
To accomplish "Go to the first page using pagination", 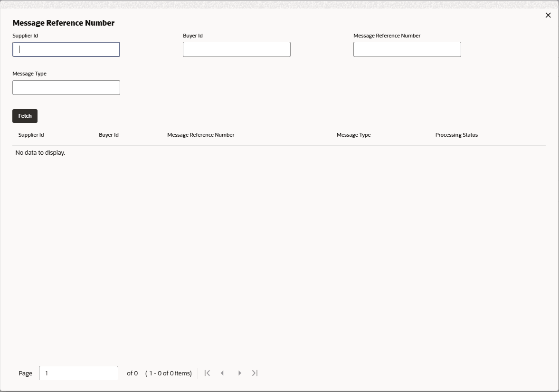I will coord(207,373).
